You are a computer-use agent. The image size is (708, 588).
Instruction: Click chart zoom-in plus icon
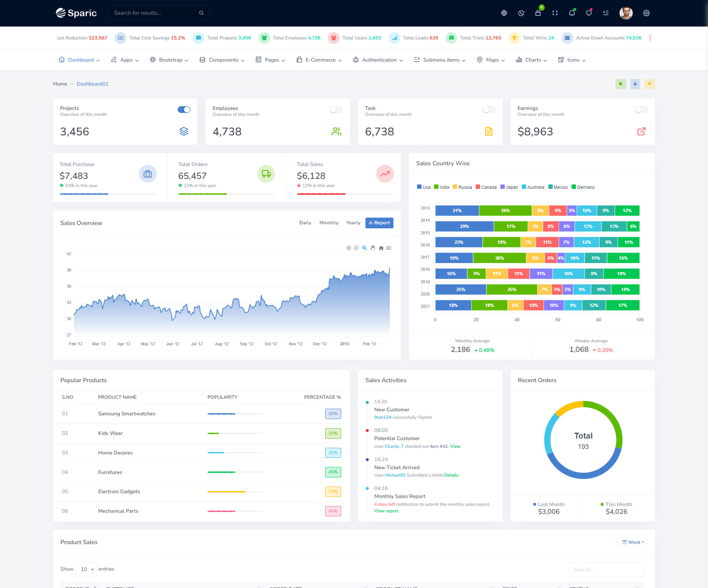(348, 248)
